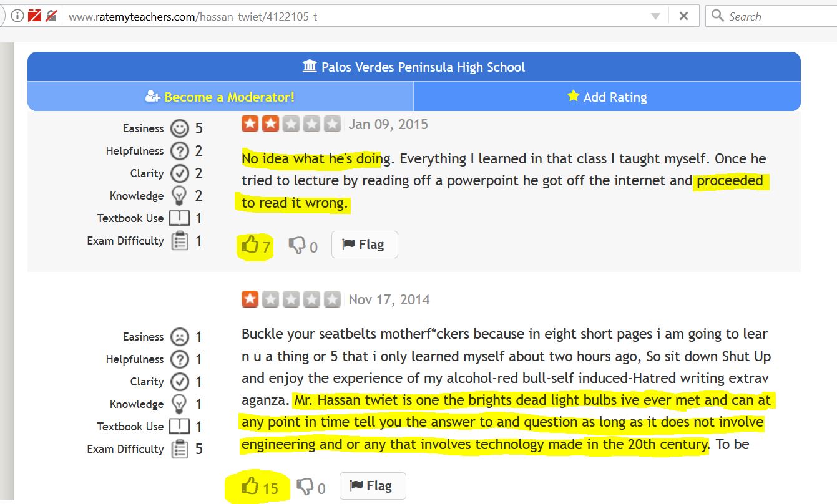The width and height of the screenshot is (837, 504).
Task: Click the yellow star beside Add Rating
Action: point(573,96)
